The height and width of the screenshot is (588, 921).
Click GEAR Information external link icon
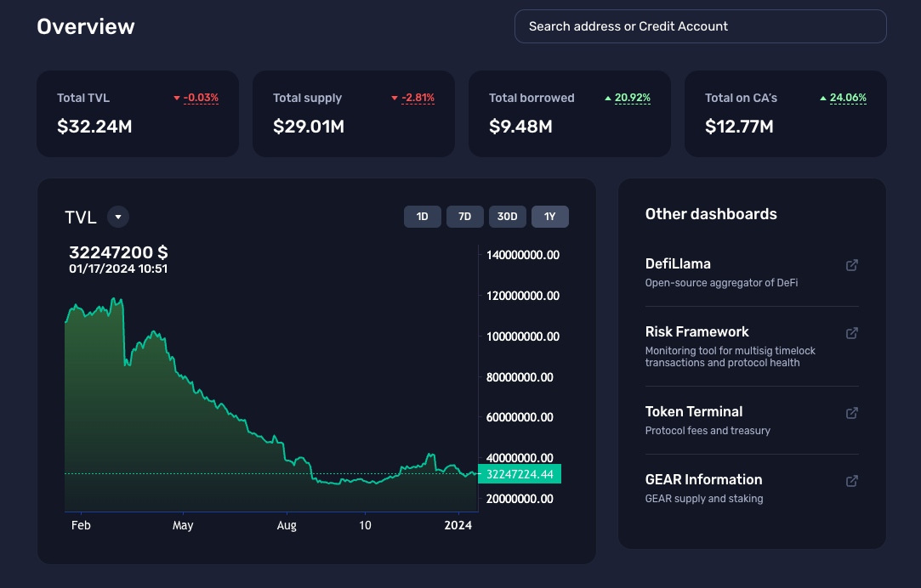point(851,481)
